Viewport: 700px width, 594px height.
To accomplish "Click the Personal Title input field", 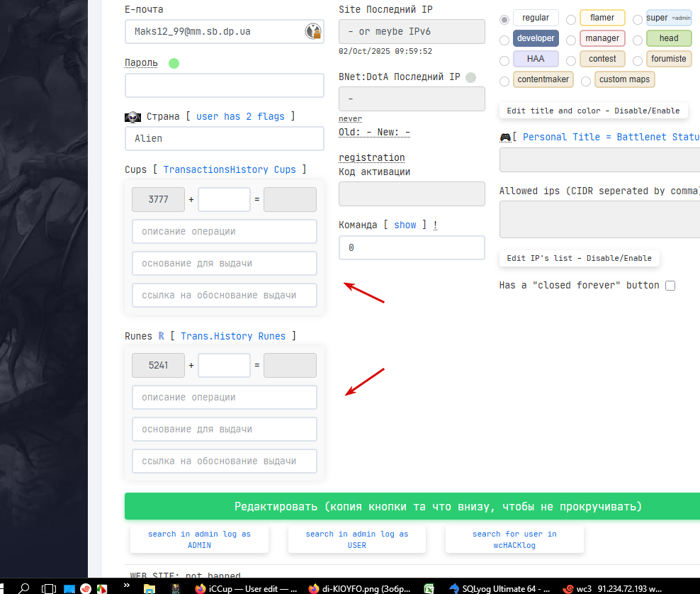I will click(599, 160).
